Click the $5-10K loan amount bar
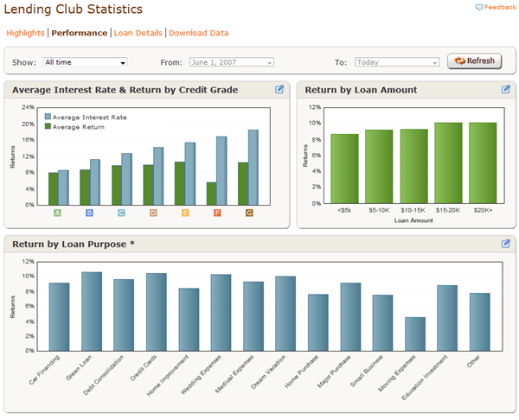Viewport: 519px width, 420px height. [x=379, y=166]
